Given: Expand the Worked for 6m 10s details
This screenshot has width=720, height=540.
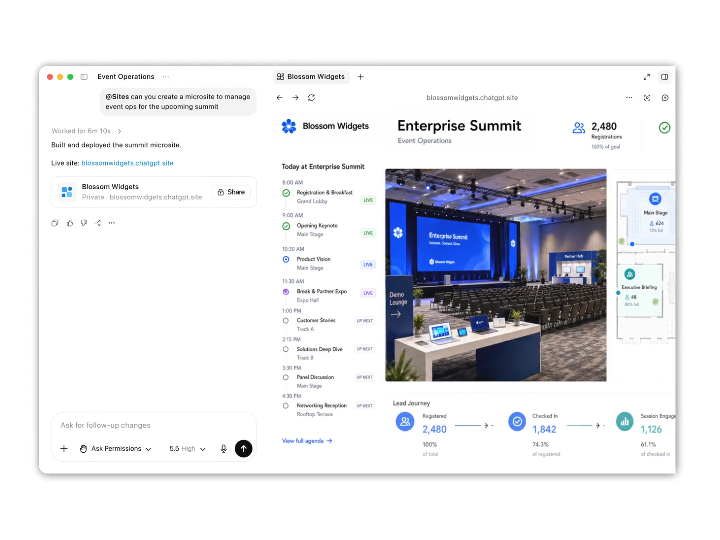Looking at the screenshot, I should pyautogui.click(x=86, y=131).
